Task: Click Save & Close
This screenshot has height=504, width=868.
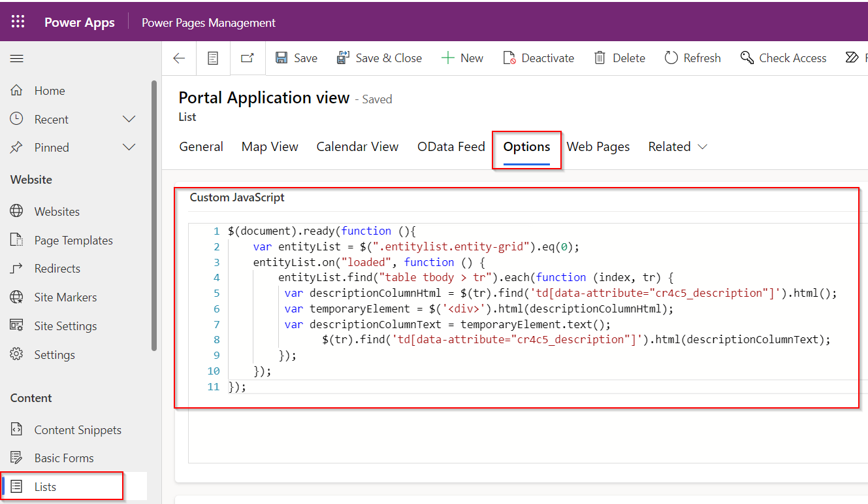Action: click(379, 58)
